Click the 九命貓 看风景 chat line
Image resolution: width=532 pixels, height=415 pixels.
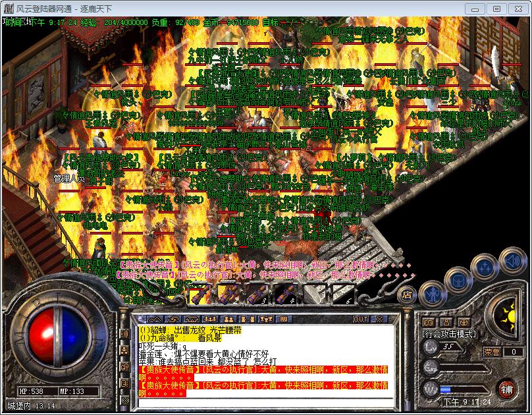pos(180,338)
